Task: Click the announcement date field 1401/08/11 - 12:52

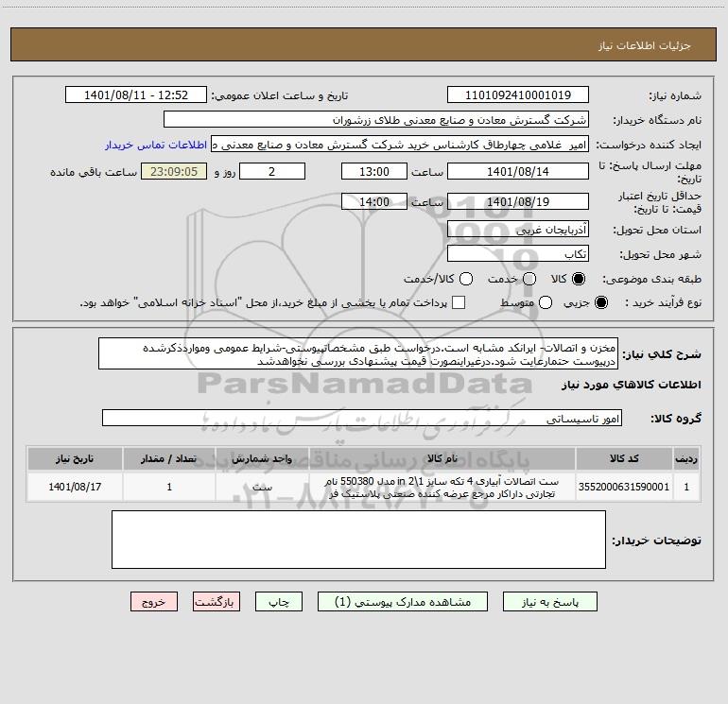Action: 136,94
